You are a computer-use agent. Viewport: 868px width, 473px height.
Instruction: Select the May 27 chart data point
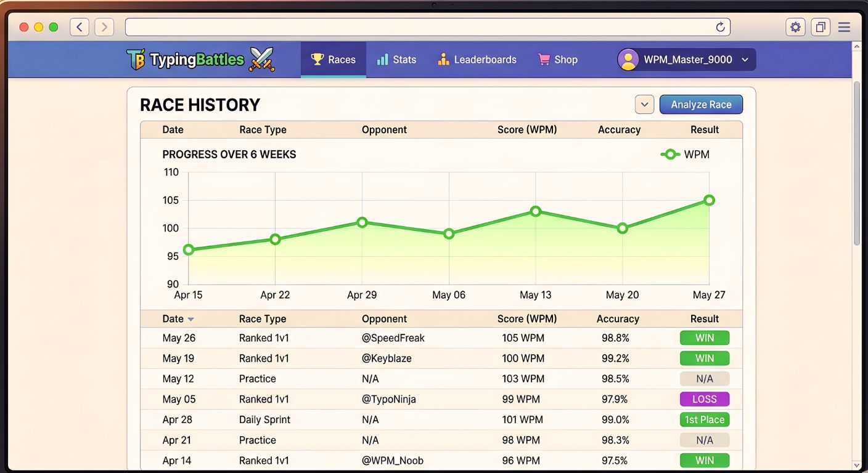[709, 200]
